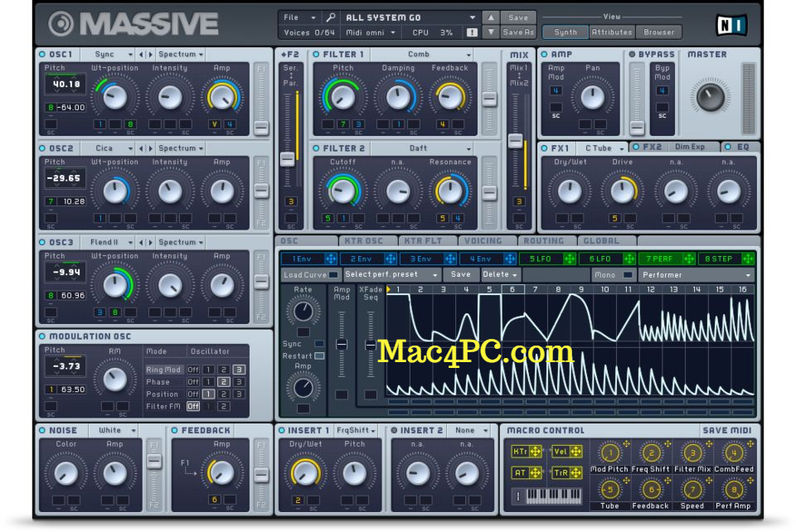Click OSC2 next wavetable arrow
The height and width of the screenshot is (532, 796).
pyautogui.click(x=150, y=148)
